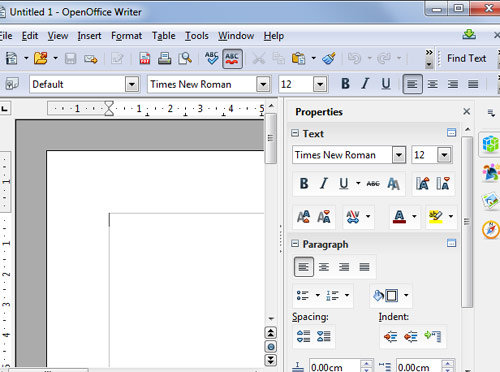Open sidebar font size dropdown
This screenshot has width=500, height=372.
coord(444,155)
